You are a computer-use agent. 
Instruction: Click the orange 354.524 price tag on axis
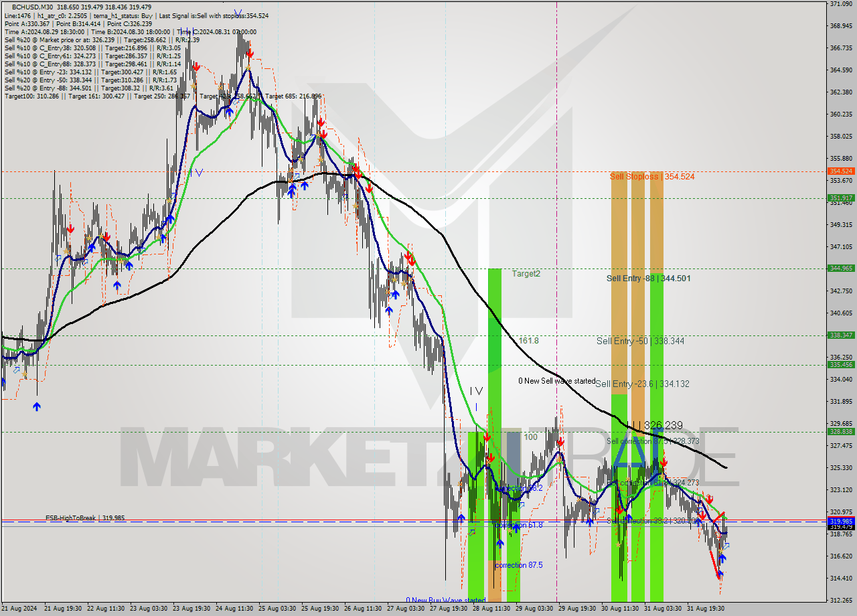841,171
